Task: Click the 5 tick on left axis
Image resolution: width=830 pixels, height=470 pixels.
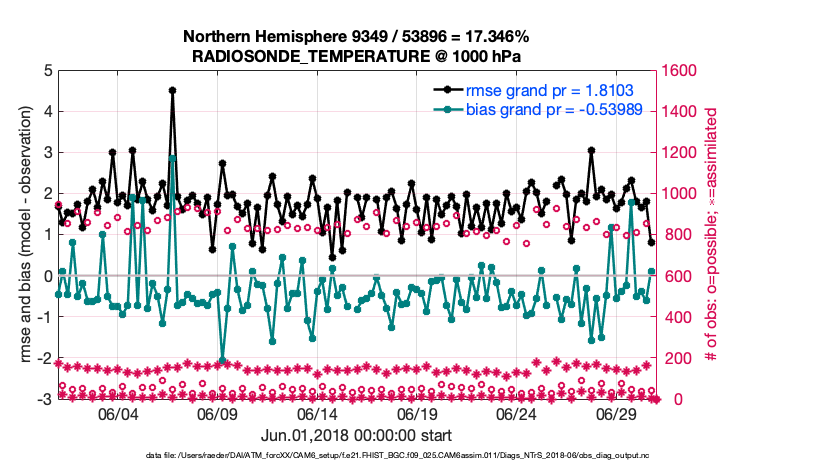Action: [x=47, y=71]
